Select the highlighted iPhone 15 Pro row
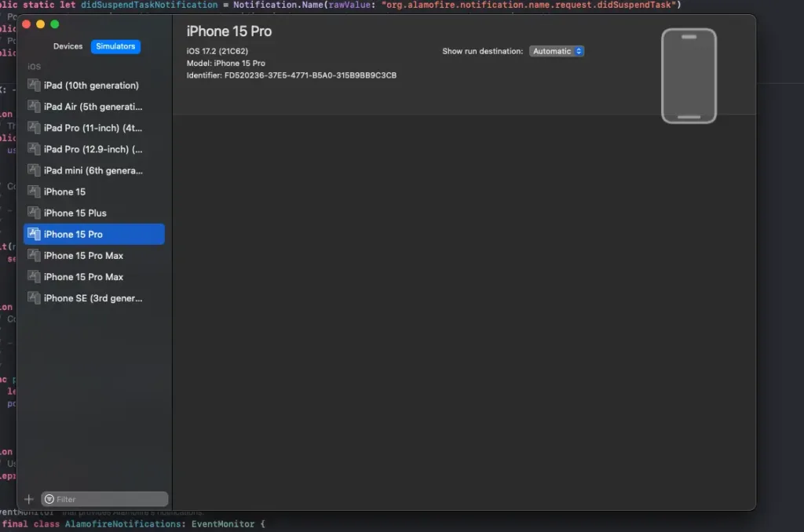804x532 pixels. (94, 235)
